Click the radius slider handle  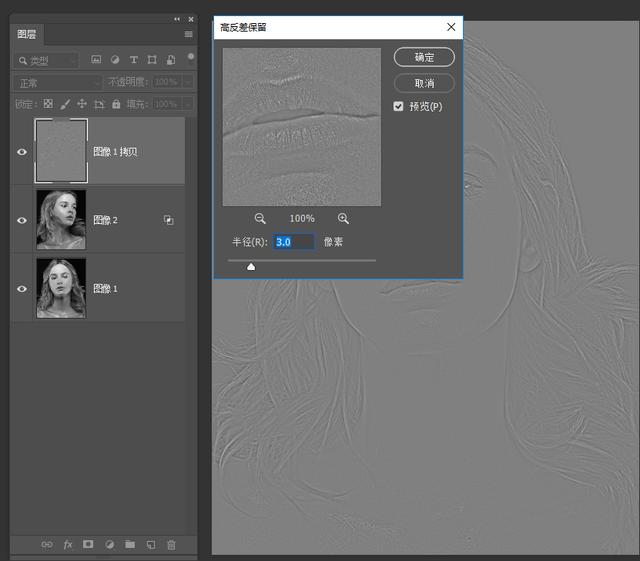tap(251, 266)
